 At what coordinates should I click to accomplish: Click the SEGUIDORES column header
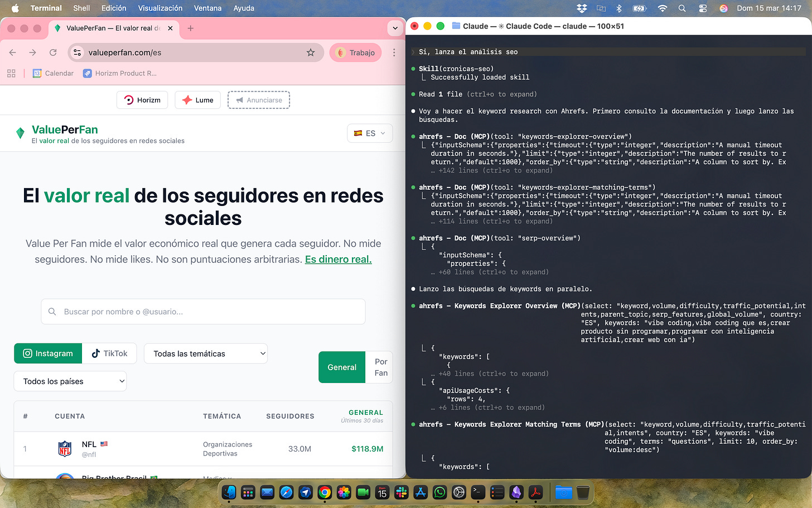[290, 416]
